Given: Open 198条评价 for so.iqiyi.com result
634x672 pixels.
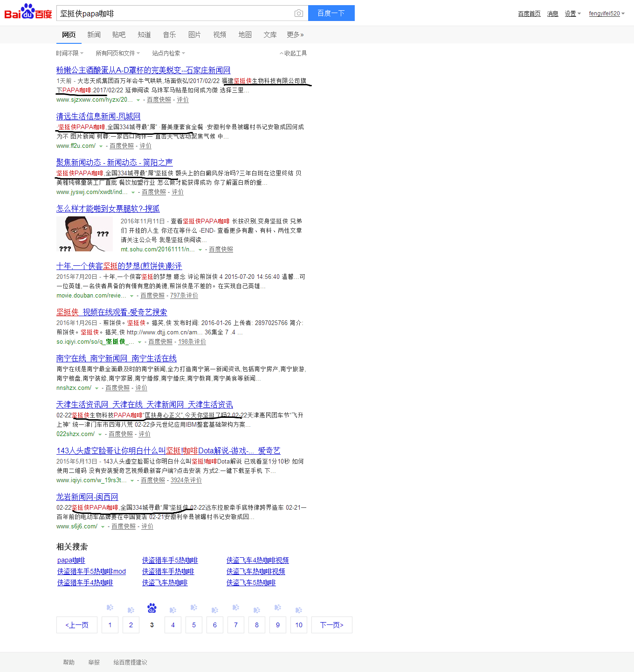Looking at the screenshot, I should coord(192,342).
